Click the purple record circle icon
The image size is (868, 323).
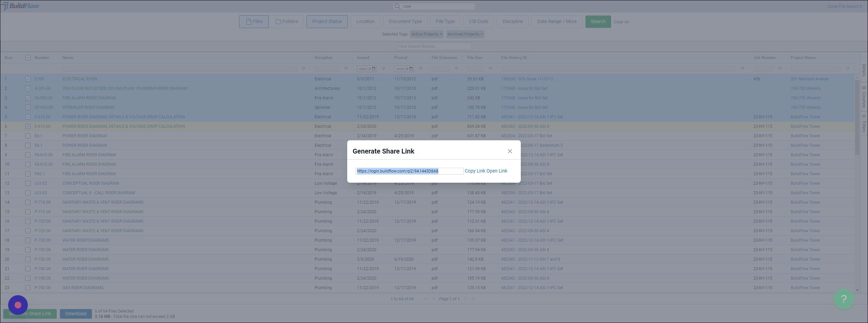[x=18, y=305]
